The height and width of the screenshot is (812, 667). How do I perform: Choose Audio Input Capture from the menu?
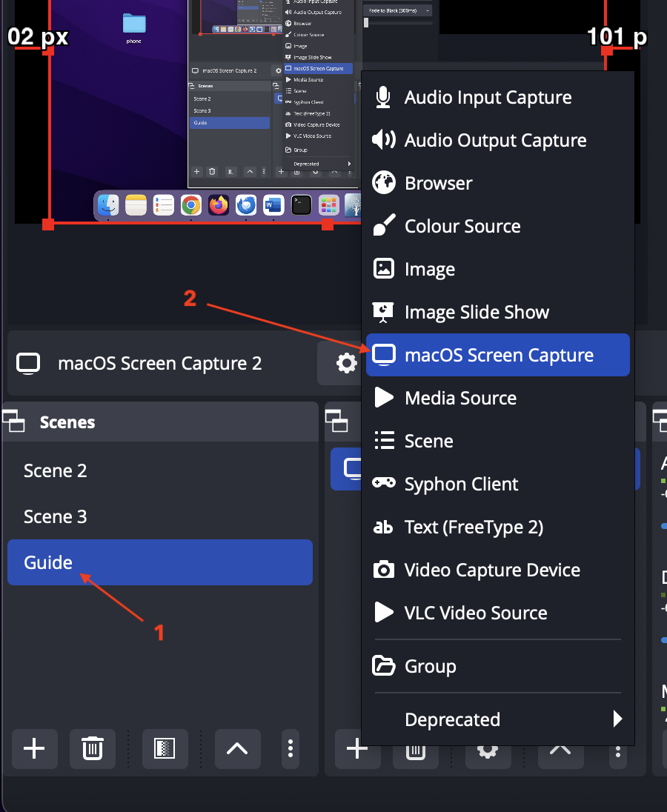(498, 97)
